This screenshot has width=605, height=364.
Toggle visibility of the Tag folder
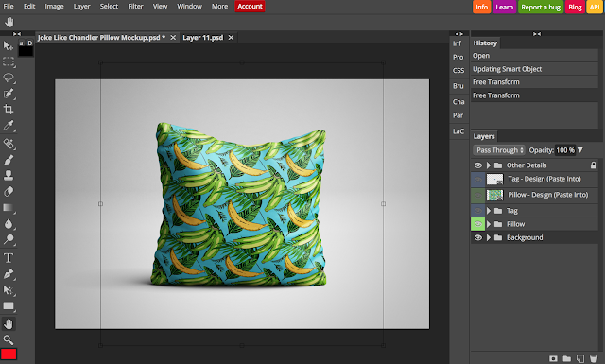click(477, 211)
